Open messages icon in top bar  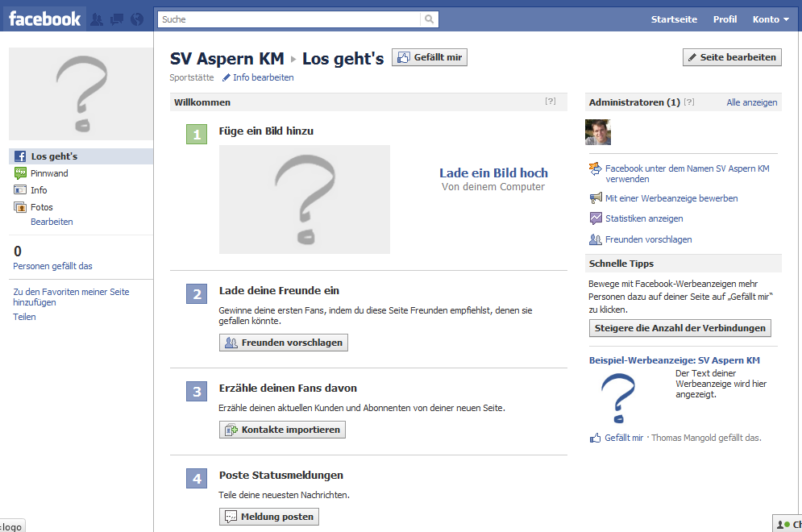tap(117, 19)
